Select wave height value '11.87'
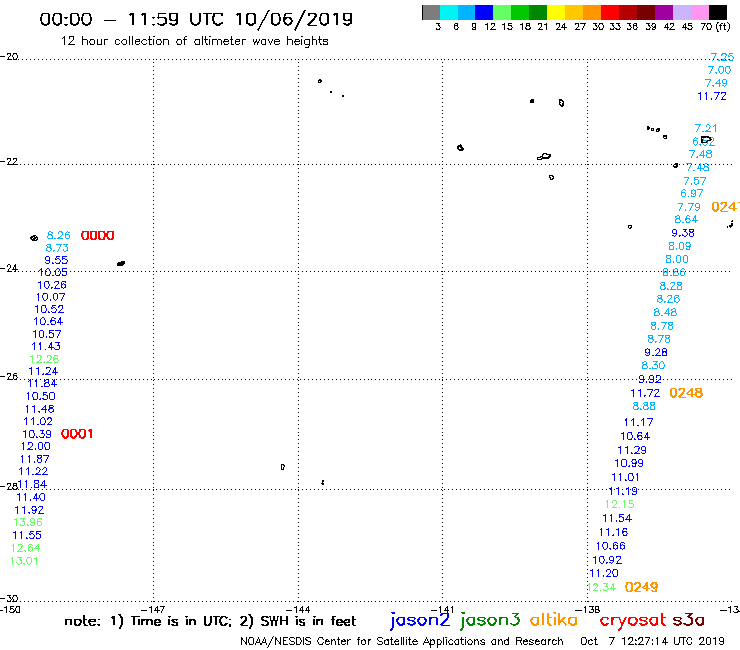The height and width of the screenshot is (650, 740). 34,459
